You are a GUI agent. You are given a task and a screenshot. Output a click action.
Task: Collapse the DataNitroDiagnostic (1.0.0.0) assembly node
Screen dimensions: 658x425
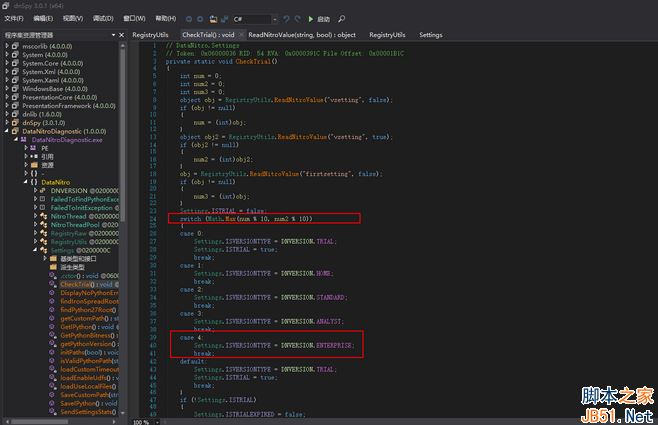7,131
